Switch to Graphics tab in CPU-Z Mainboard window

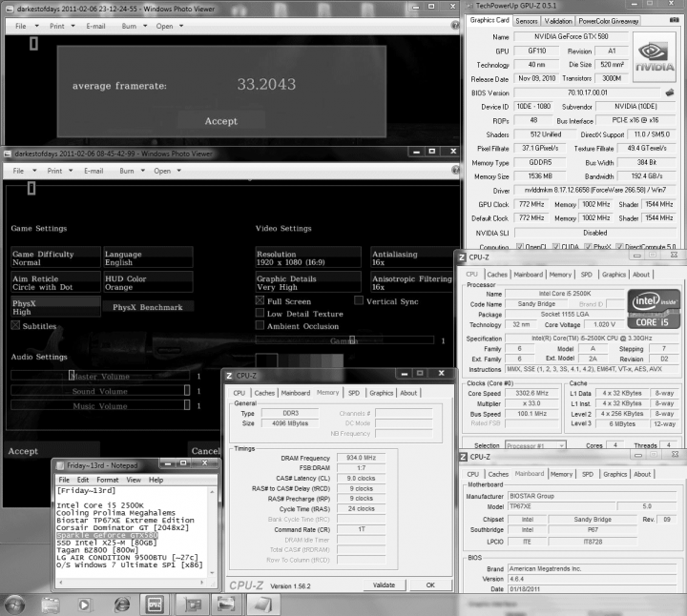614,474
